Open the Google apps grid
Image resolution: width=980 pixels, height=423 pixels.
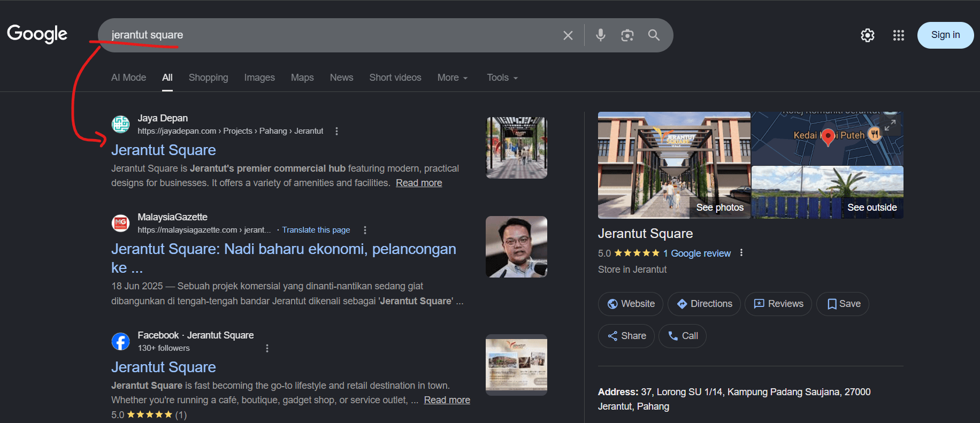click(x=899, y=35)
